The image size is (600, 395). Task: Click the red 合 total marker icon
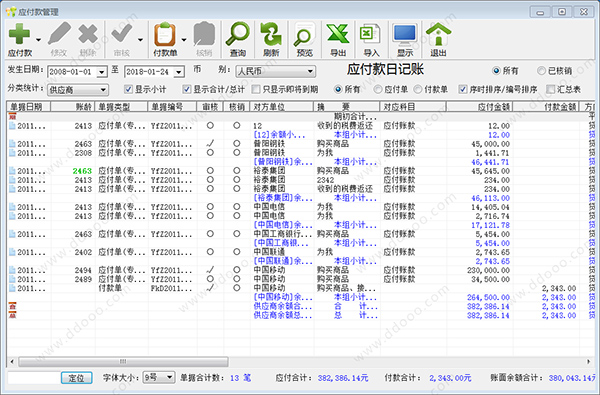click(x=12, y=306)
